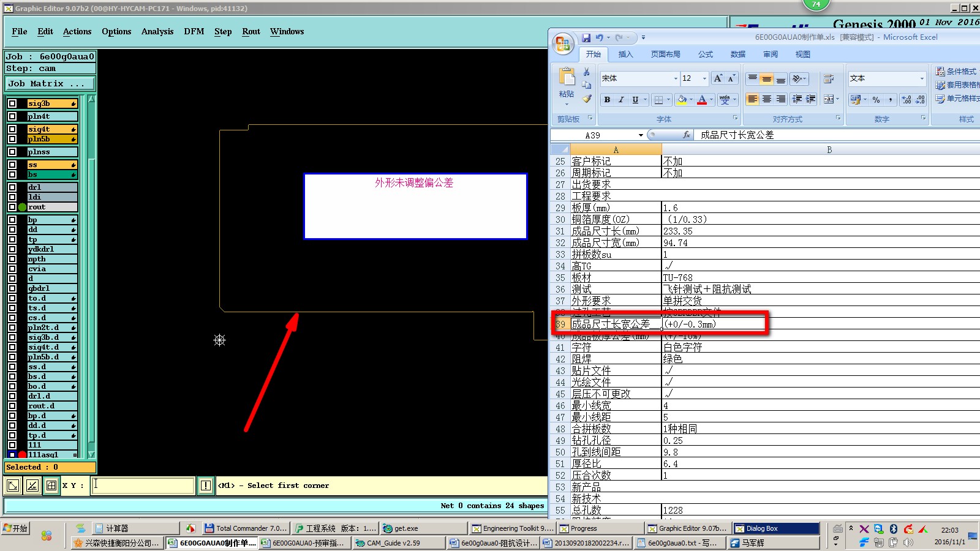Click the wrap text icon
The width and height of the screenshot is (980, 551).
[829, 78]
